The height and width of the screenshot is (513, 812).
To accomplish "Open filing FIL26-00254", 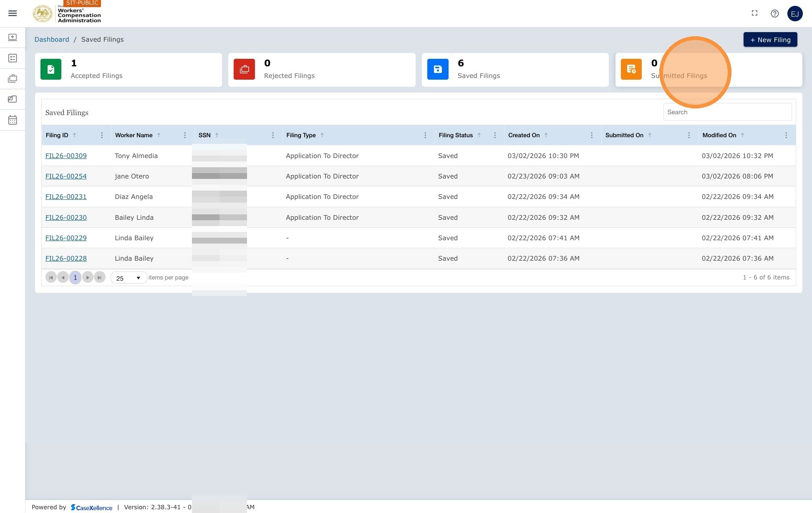I will tap(66, 176).
